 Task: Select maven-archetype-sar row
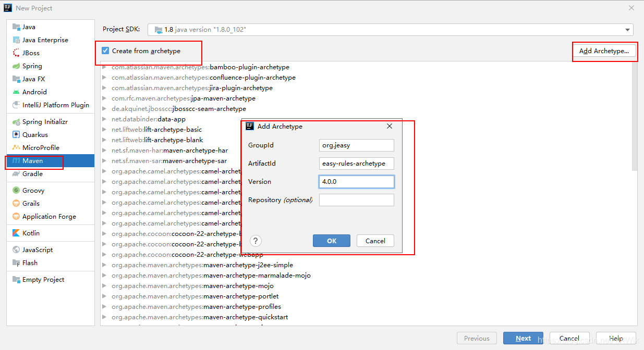(x=169, y=161)
